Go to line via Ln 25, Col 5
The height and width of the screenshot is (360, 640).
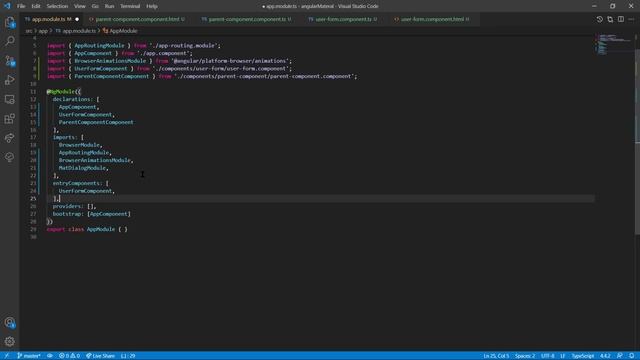click(x=496, y=356)
